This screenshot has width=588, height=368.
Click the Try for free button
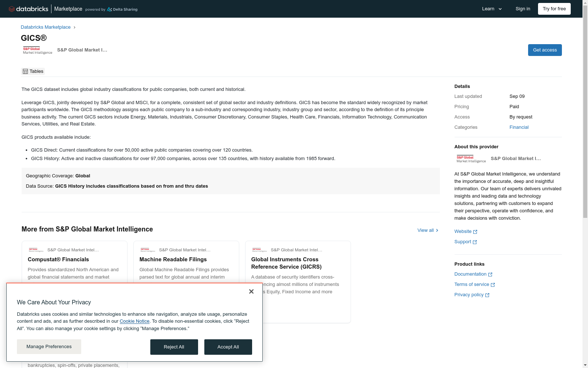point(554,9)
